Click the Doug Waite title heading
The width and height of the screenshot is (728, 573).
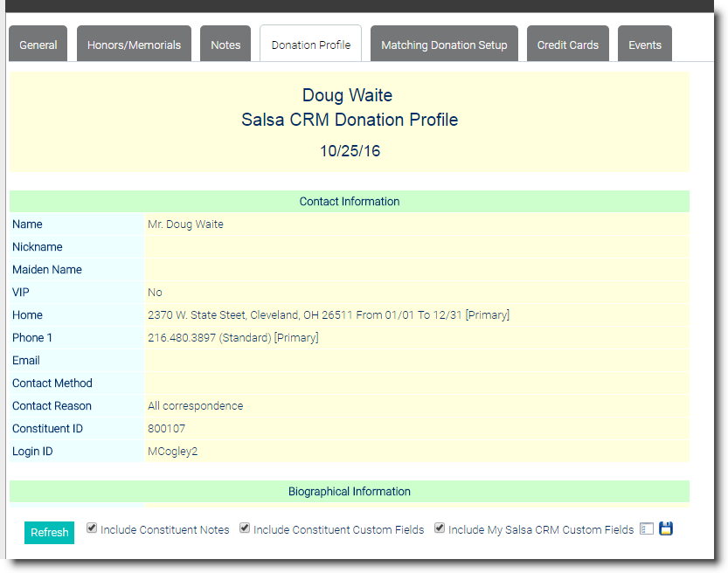coord(347,95)
